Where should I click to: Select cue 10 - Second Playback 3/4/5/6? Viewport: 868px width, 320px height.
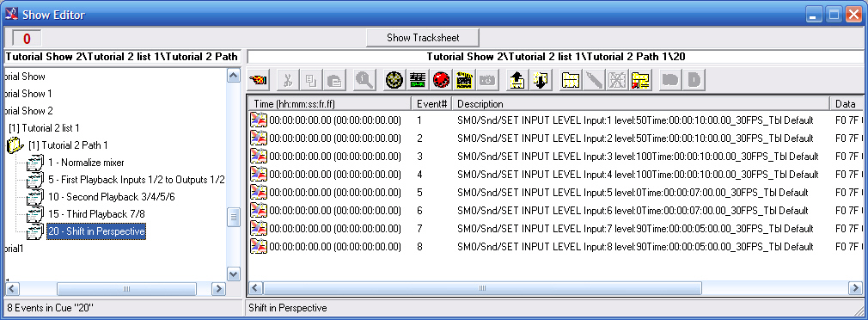111,197
